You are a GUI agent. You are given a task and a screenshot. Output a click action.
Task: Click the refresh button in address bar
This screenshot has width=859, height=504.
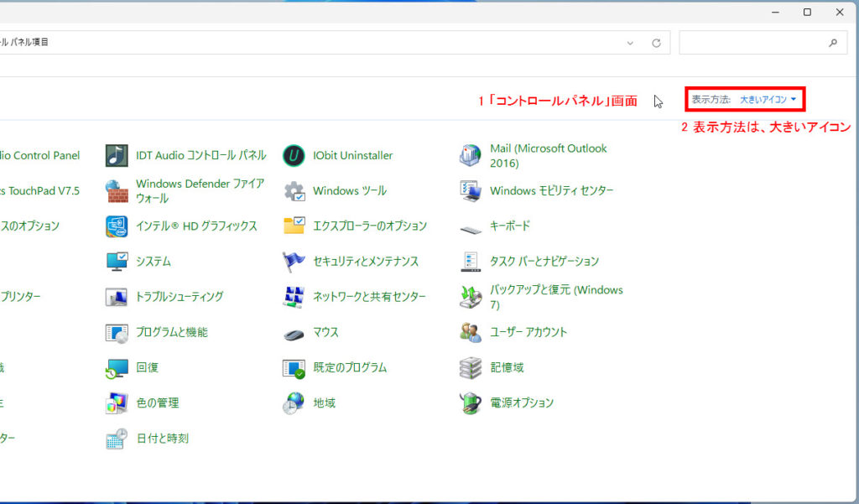(x=656, y=43)
